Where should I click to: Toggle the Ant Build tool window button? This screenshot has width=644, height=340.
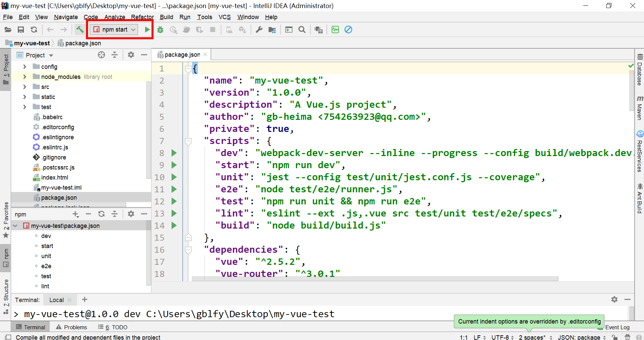click(640, 198)
